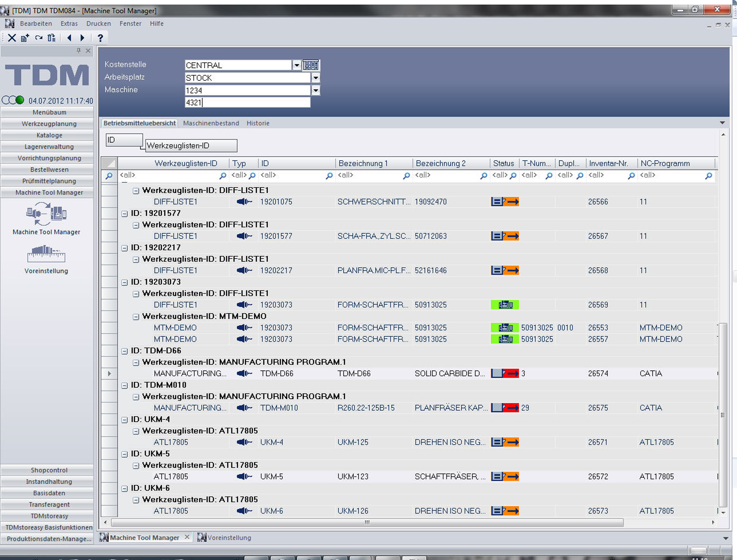Image resolution: width=737 pixels, height=560 pixels.
Task: Collapse Werkzeuglisten-ID: MTM-DEMO group
Action: (136, 317)
